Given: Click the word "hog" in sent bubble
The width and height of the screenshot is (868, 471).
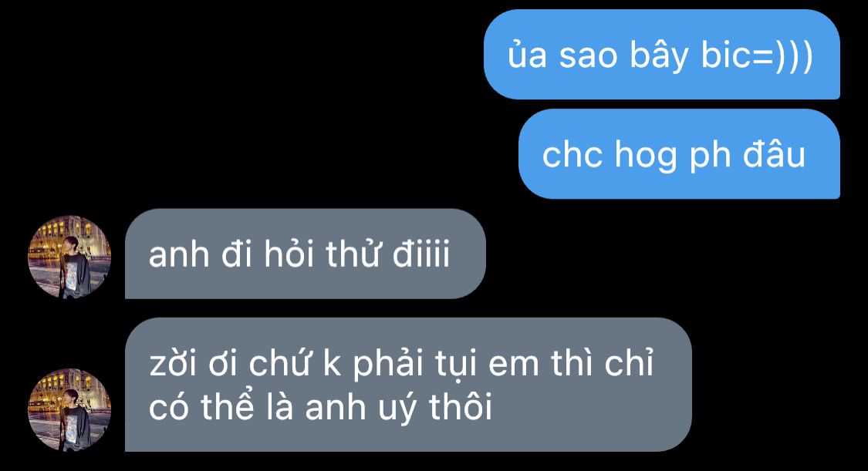Looking at the screenshot, I should (x=646, y=156).
